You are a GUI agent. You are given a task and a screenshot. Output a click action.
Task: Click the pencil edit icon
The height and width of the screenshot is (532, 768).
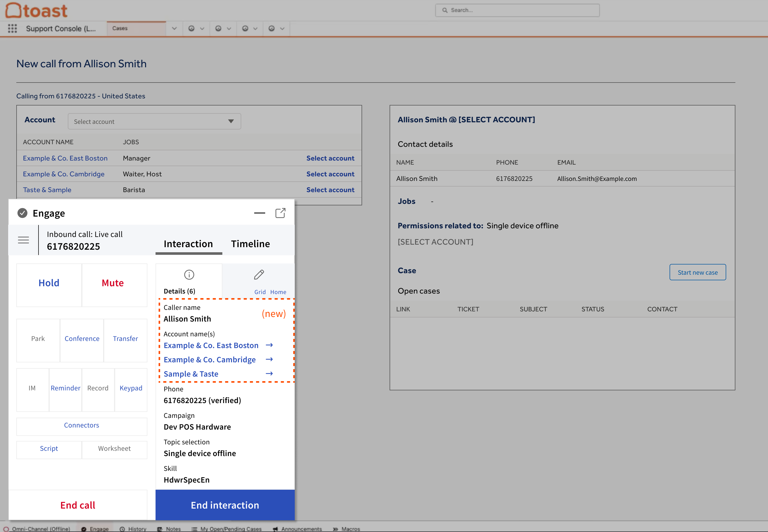259,275
